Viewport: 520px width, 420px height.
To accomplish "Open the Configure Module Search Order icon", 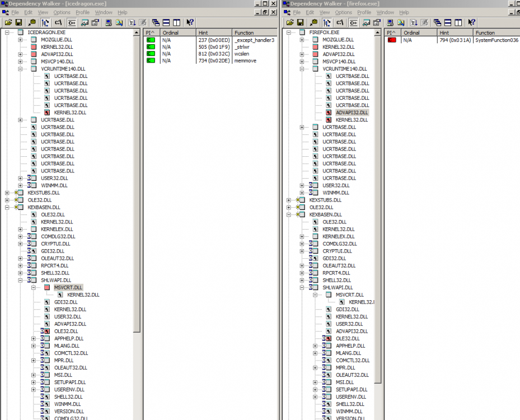I will pyautogui.click(x=94, y=22).
